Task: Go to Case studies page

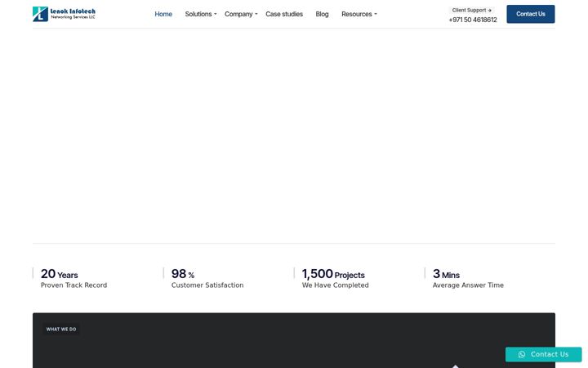Action: (x=284, y=14)
